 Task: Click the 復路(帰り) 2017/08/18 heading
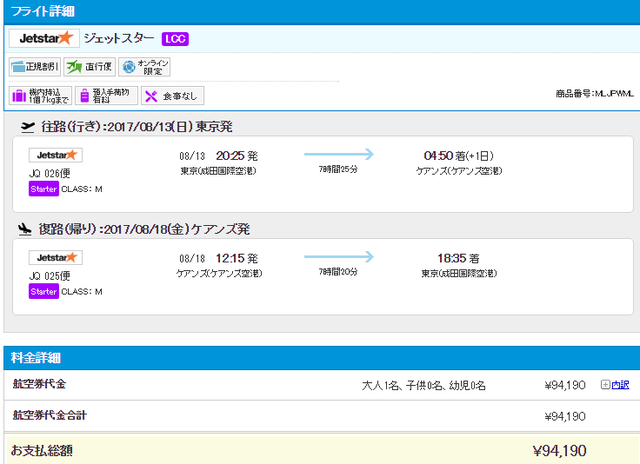click(144, 229)
